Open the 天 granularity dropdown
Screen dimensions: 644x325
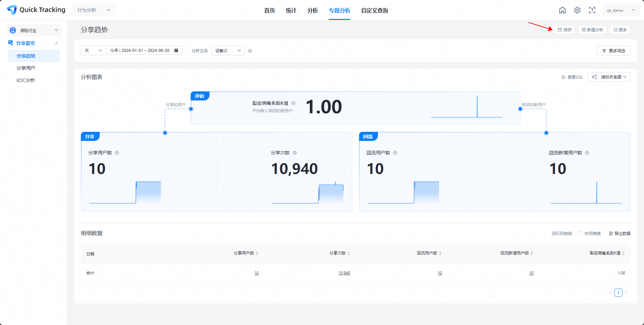coord(93,51)
